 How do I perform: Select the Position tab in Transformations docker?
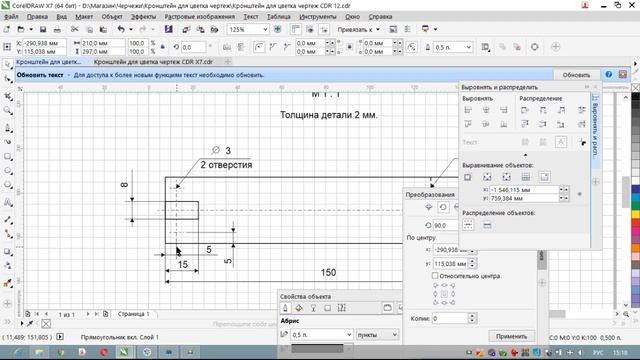pos(429,207)
